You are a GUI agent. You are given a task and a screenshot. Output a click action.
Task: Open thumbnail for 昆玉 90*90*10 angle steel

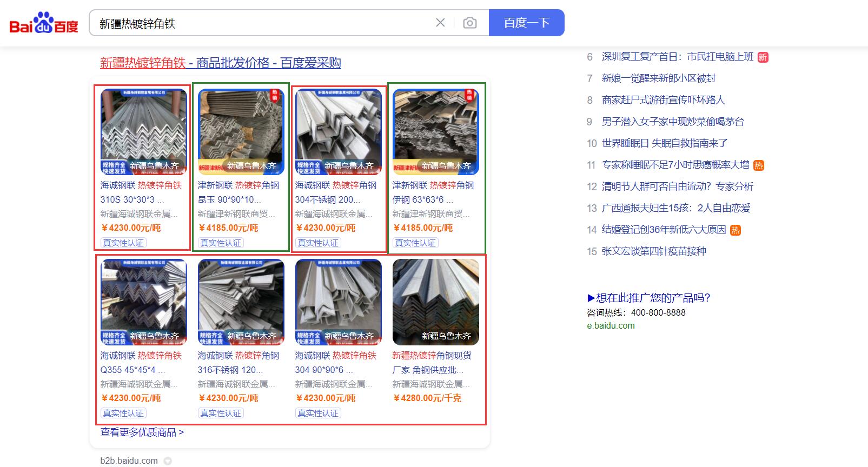point(241,132)
